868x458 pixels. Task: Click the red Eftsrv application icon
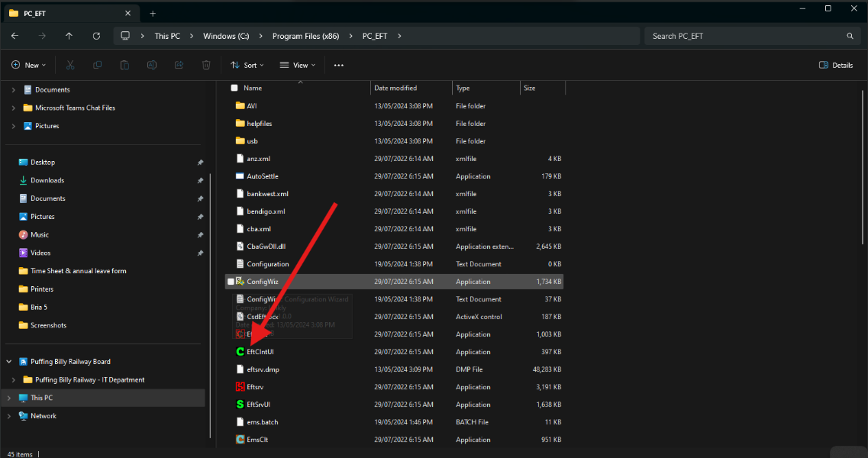click(240, 386)
